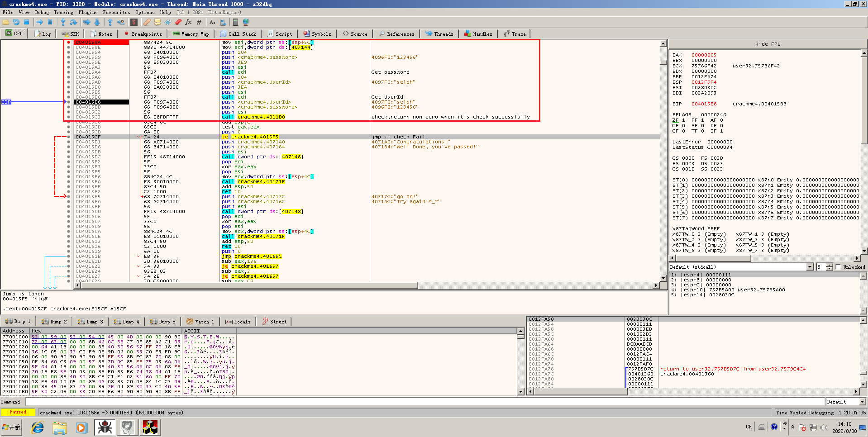
Task: Enable the Unlocked checkbox
Action: click(838, 267)
